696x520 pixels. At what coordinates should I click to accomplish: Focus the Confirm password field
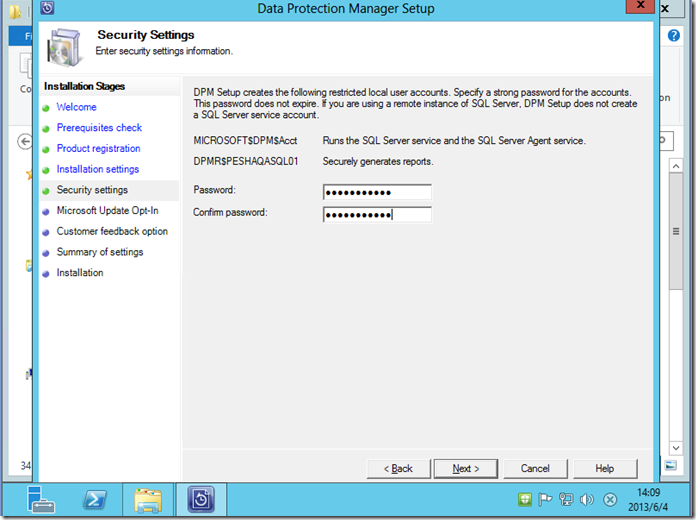pyautogui.click(x=377, y=215)
